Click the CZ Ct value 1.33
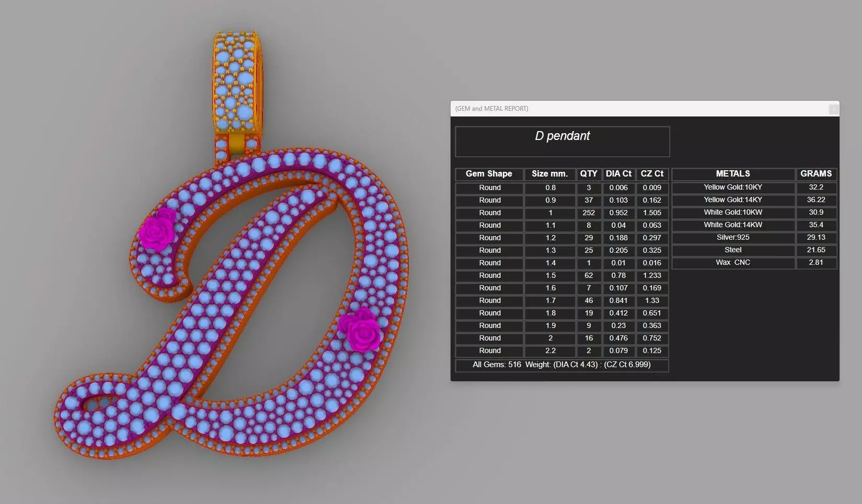Screen dimensions: 862x504 click(652, 301)
